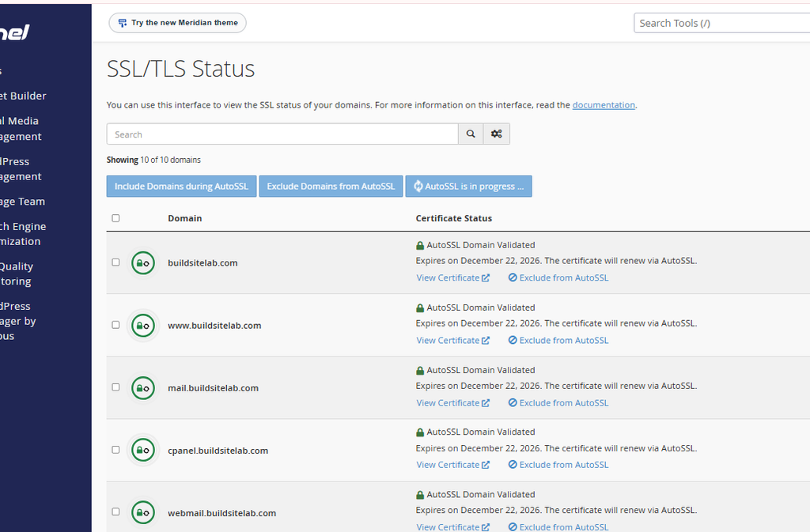Click the AutoSSL is in progress button
810x532 pixels.
pos(468,187)
